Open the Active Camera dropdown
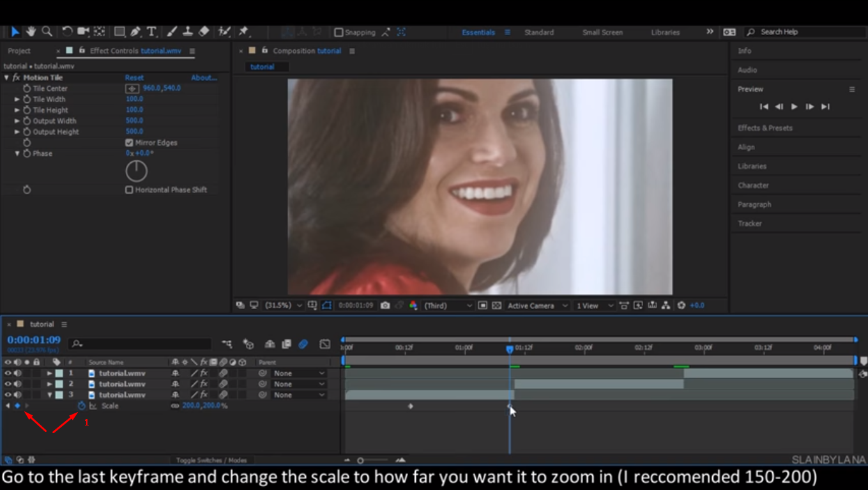The height and width of the screenshot is (490, 868). (537, 305)
